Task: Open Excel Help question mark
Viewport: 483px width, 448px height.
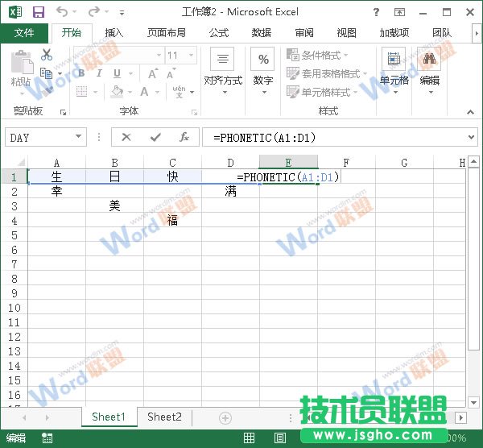Action: (376, 12)
